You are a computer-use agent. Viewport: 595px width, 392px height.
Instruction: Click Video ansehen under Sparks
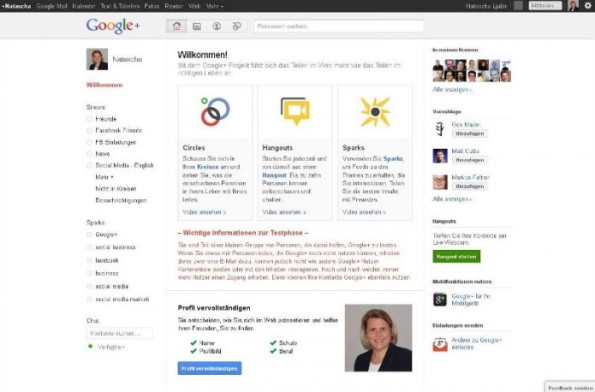(x=364, y=212)
